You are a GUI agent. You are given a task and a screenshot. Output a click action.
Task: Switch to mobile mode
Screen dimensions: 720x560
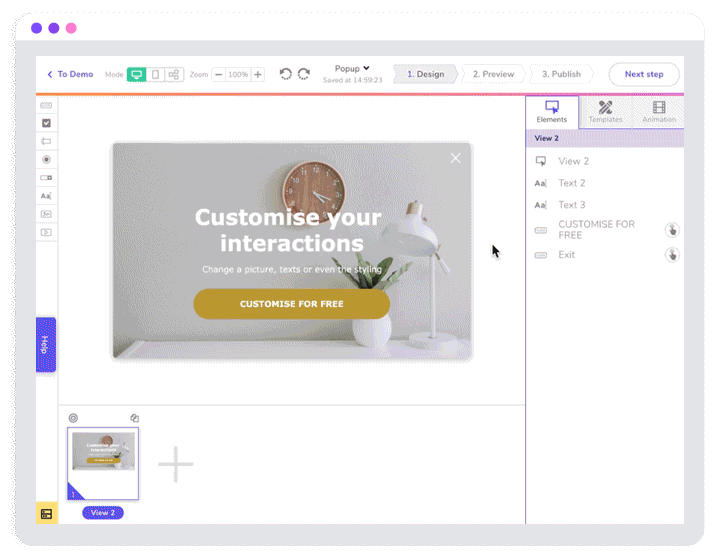156,74
